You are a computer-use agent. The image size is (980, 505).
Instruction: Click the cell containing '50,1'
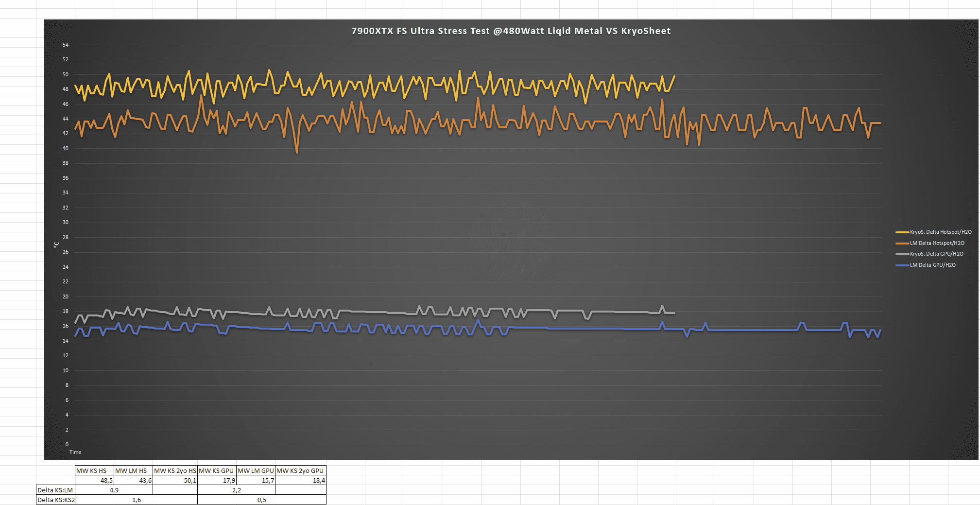tap(175, 480)
